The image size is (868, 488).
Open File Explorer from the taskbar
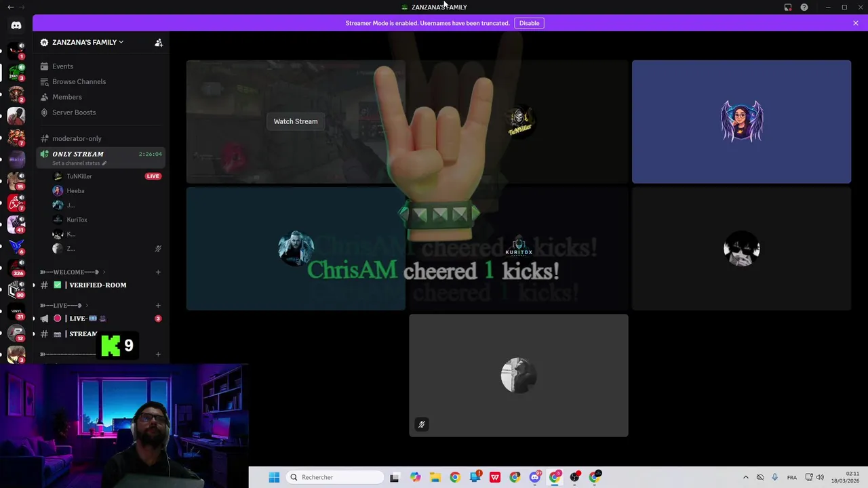click(435, 477)
